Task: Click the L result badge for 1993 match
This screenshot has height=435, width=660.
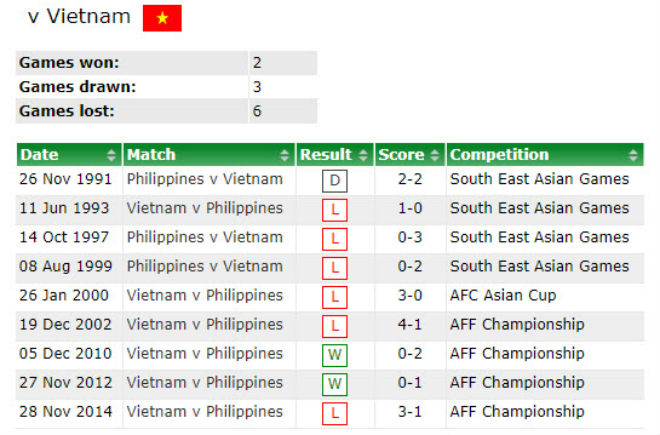Action: tap(333, 211)
